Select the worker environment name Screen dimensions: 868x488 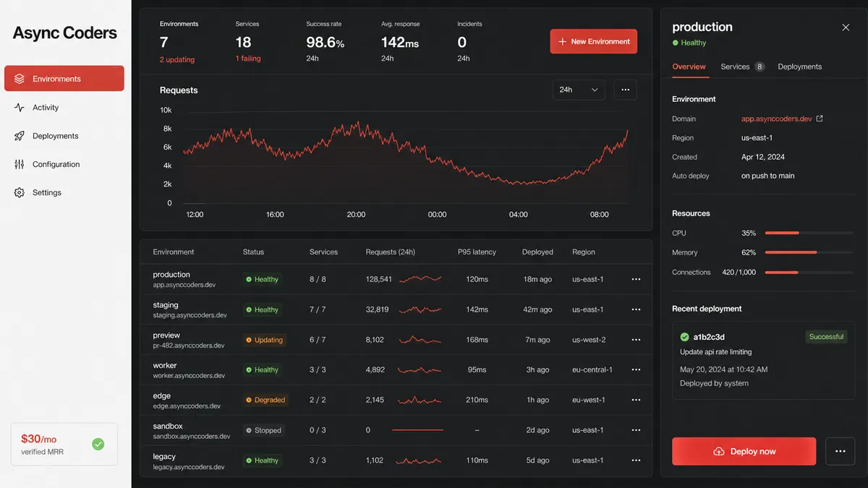click(165, 365)
